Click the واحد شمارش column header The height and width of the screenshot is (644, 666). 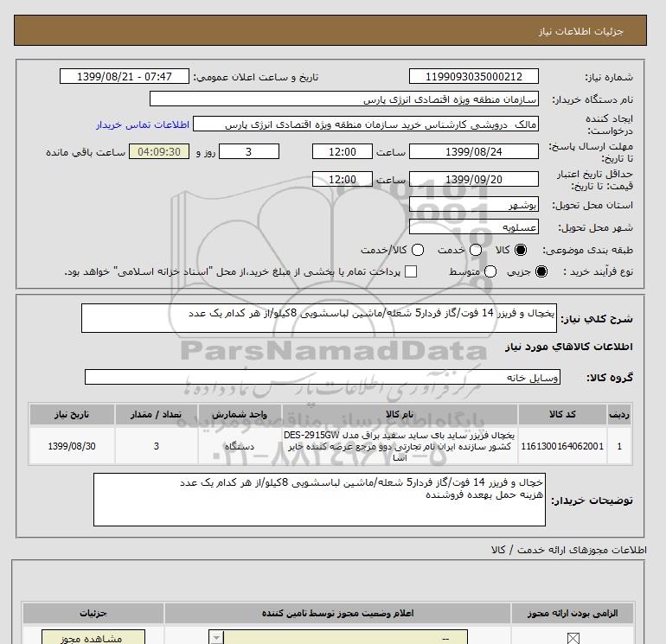pyautogui.click(x=240, y=414)
